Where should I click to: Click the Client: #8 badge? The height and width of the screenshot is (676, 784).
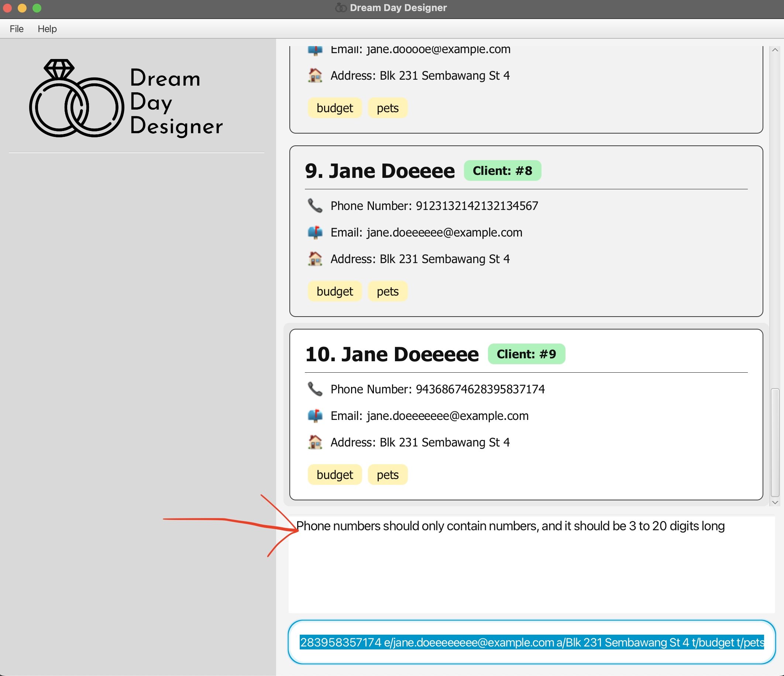pos(502,170)
